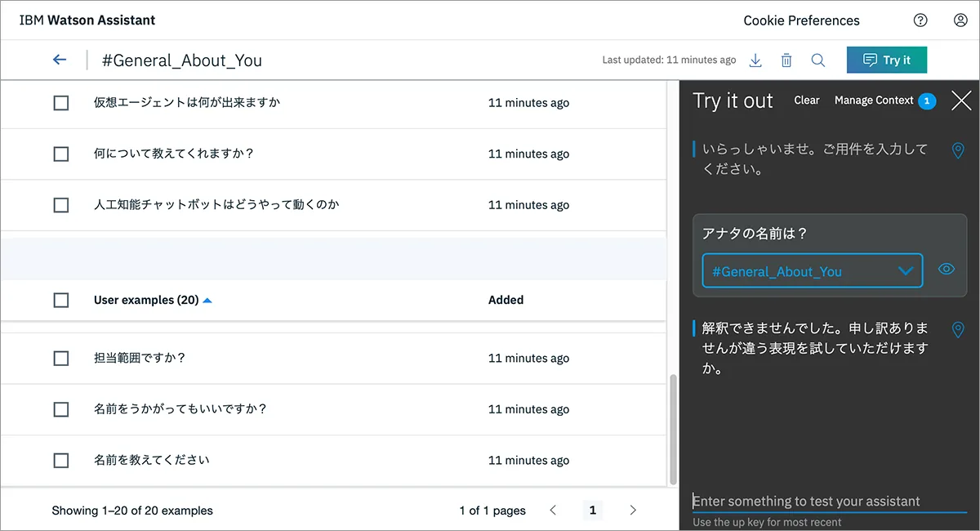
Task: Select page number 1 in pagination
Action: [x=593, y=511]
